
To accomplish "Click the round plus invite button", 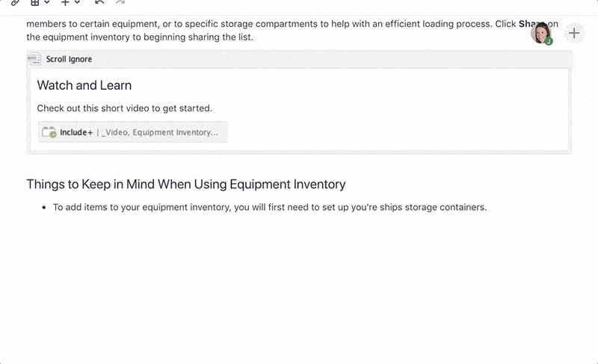I will 573,32.
